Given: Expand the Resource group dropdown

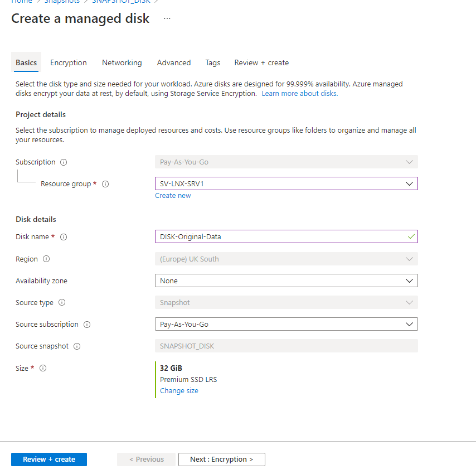Looking at the screenshot, I should (x=286, y=183).
